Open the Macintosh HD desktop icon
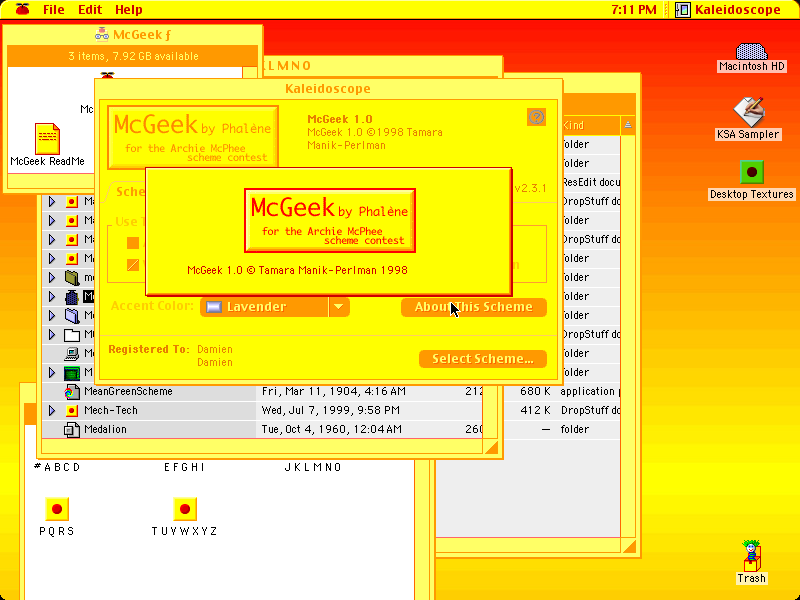The width and height of the screenshot is (800, 600). [x=751, y=52]
